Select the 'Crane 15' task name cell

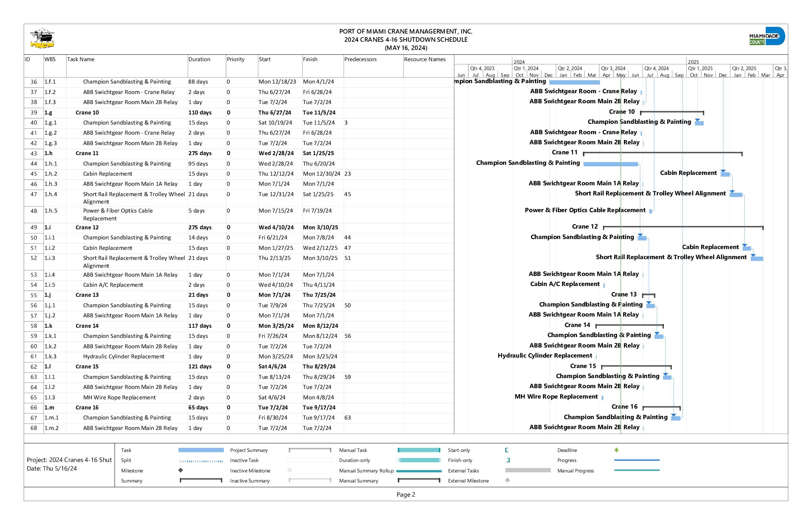[127, 367]
